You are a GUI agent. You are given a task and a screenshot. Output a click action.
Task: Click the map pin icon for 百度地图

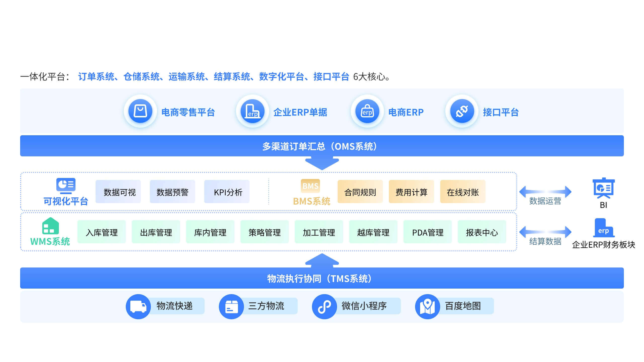[x=427, y=306]
